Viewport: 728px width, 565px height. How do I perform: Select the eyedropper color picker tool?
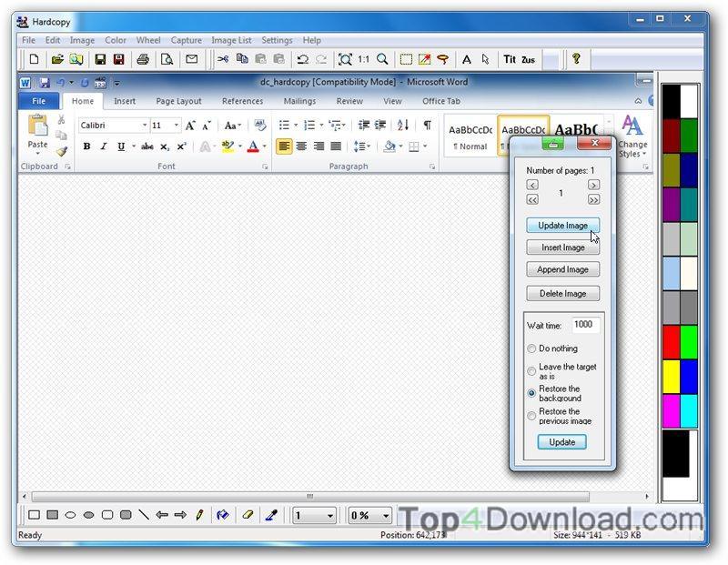(272, 516)
